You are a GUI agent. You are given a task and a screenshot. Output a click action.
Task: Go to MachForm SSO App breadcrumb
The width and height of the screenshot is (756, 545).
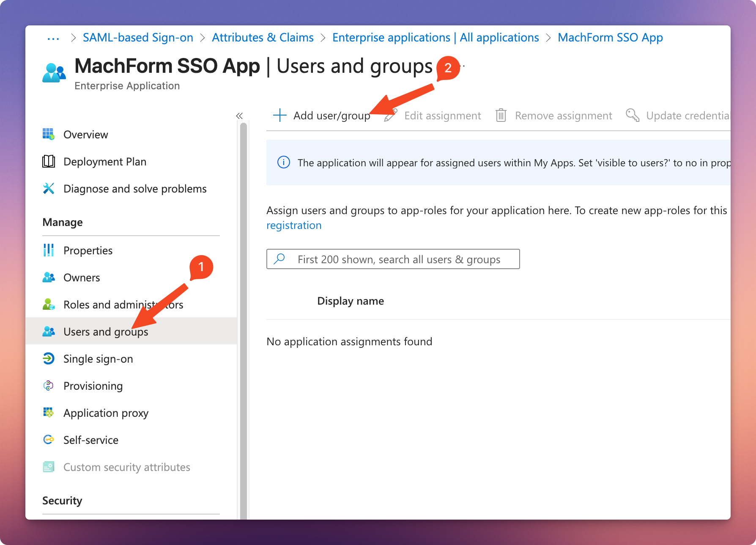(x=610, y=38)
